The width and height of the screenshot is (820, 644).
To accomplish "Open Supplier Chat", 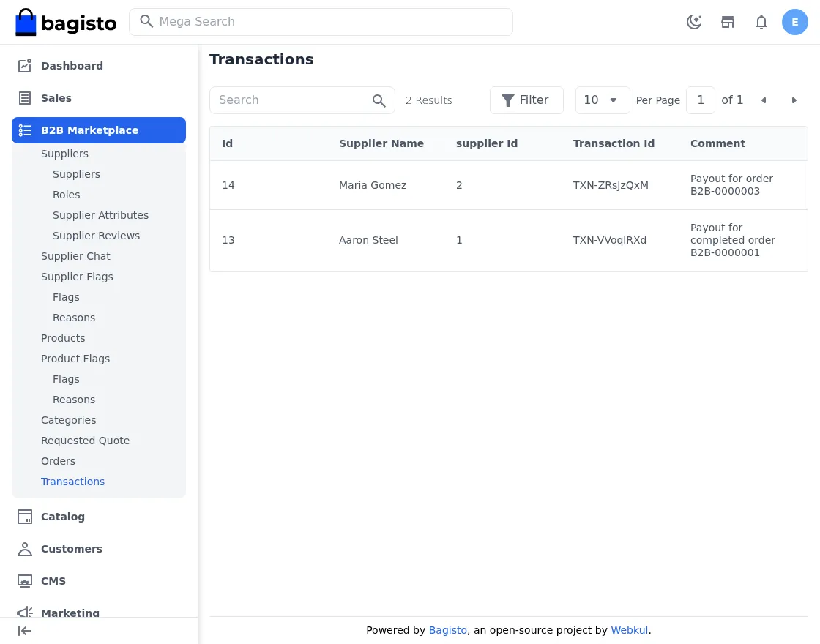I will pos(76,256).
